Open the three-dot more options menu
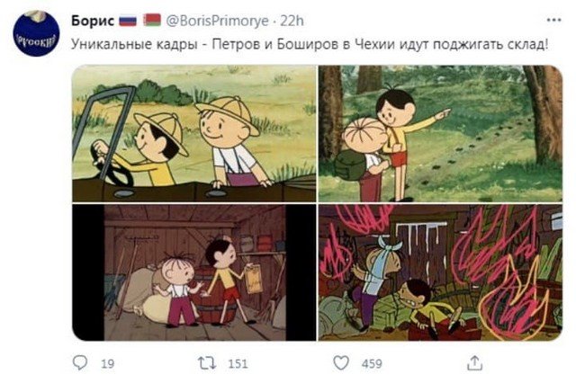This screenshot has height=392, width=576. click(553, 20)
